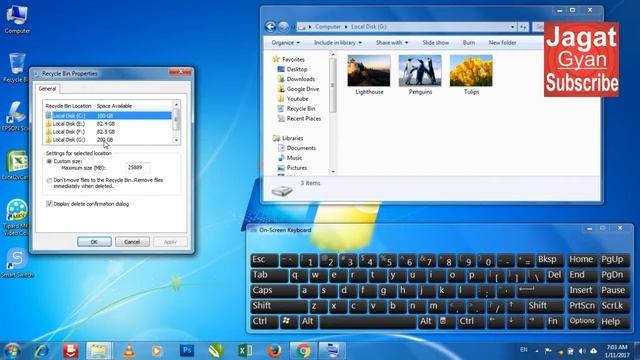The height and width of the screenshot is (360, 640).
Task: Launch Internet Explorer from the taskbar
Action: point(42,351)
